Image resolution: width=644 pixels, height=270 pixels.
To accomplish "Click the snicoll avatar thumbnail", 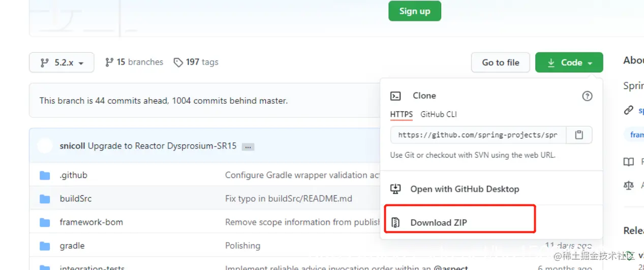I will [45, 146].
